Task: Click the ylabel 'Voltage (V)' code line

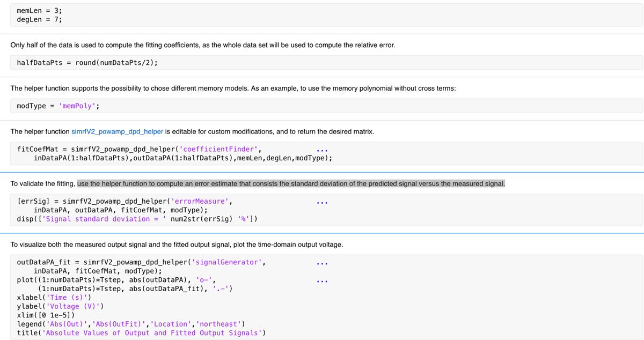Action: tap(60, 306)
